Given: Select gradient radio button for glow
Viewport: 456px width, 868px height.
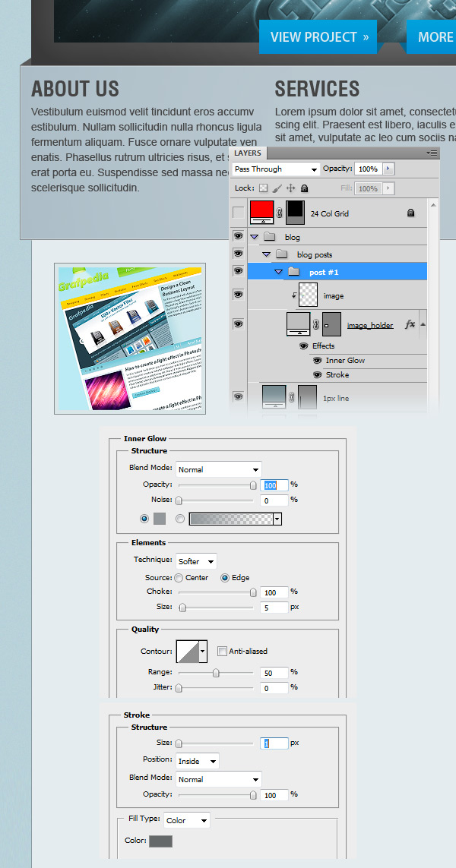Looking at the screenshot, I should pyautogui.click(x=179, y=519).
